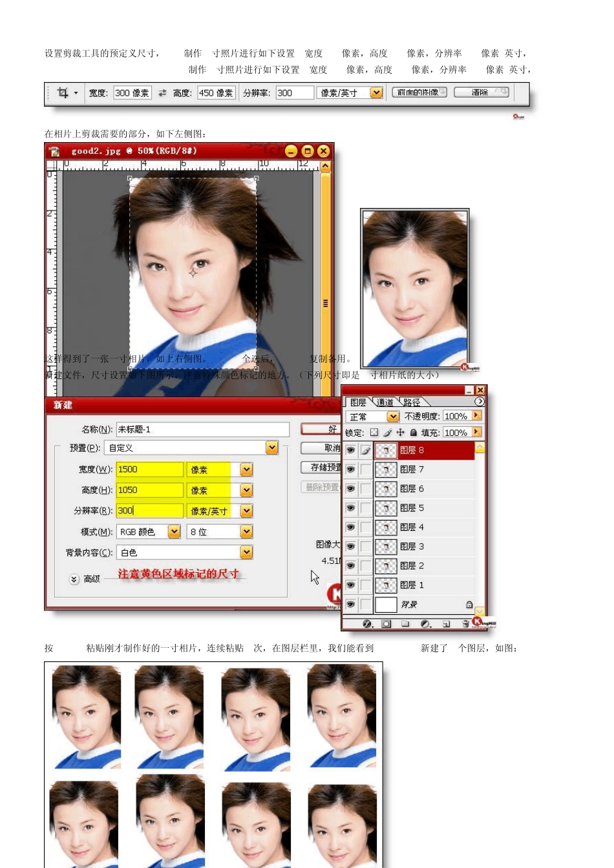The image size is (614, 868).
Task: Switch to the 通道 tab
Action: (385, 402)
